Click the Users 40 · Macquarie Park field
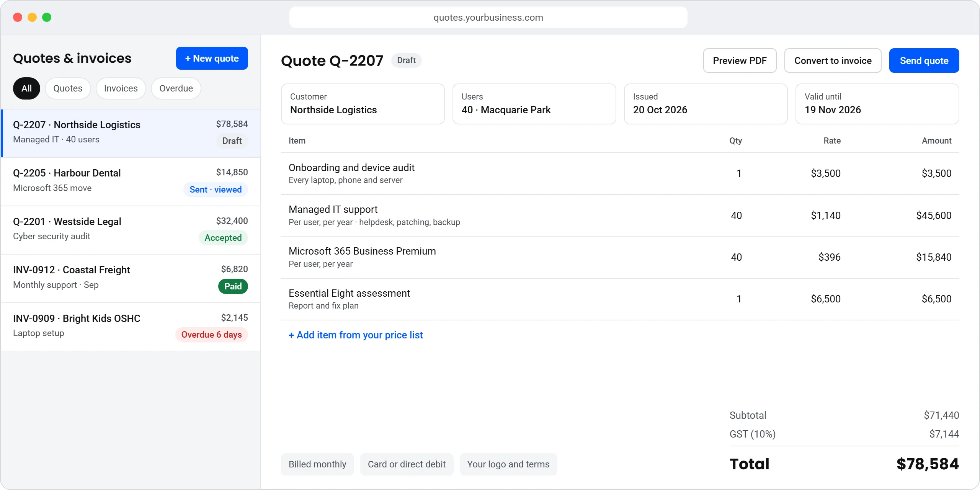The width and height of the screenshot is (980, 490). point(534,104)
